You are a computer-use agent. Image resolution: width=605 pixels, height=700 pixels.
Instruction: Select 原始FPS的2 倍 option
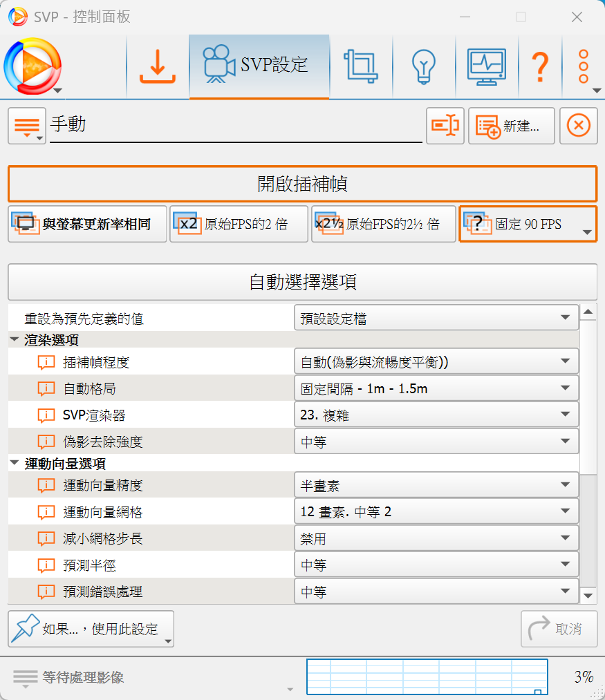[x=239, y=224]
